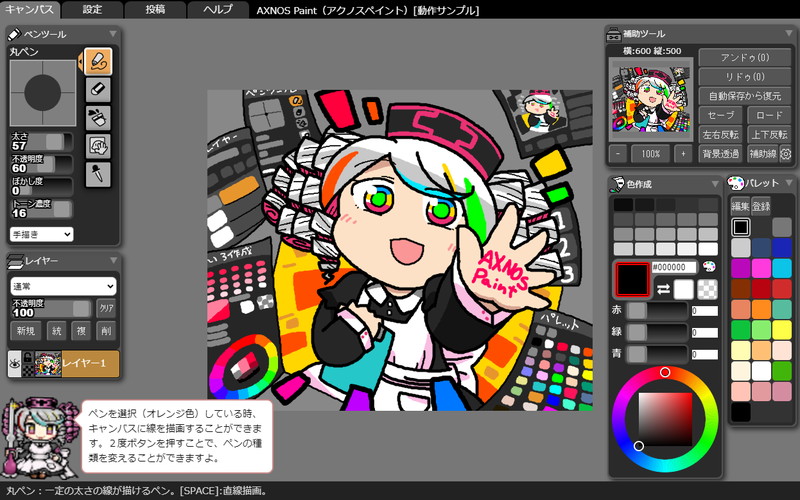Click the palette icon beside hex field

(709, 266)
